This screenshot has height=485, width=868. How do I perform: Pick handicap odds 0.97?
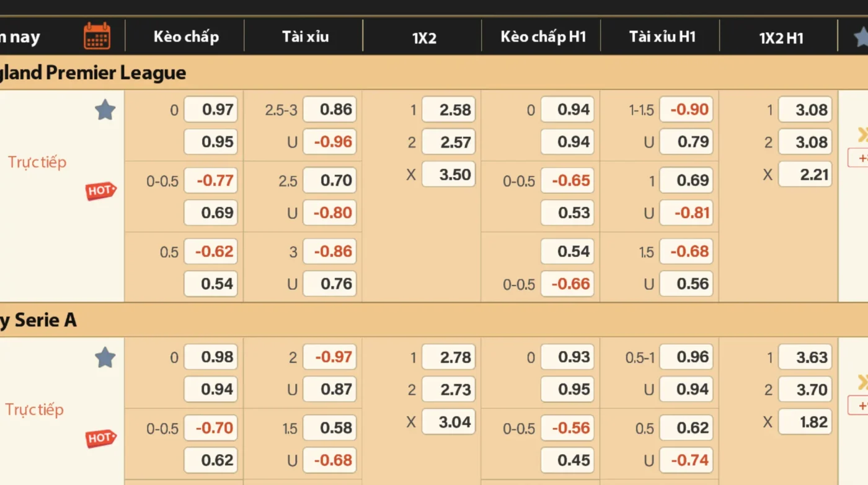(211, 110)
